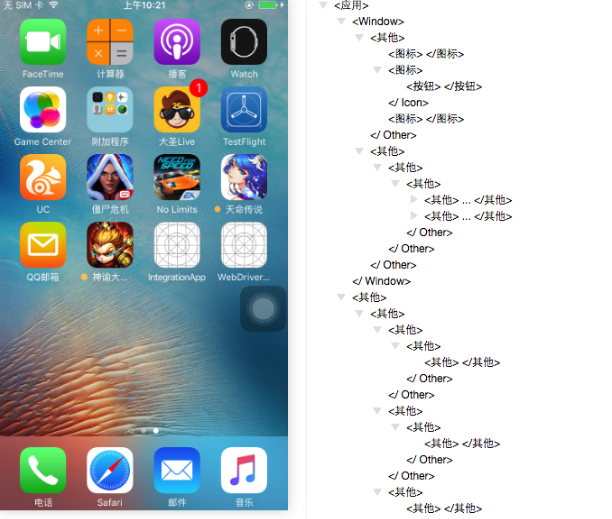
Task: Launch the Calculator (计算器) app
Action: 110,42
